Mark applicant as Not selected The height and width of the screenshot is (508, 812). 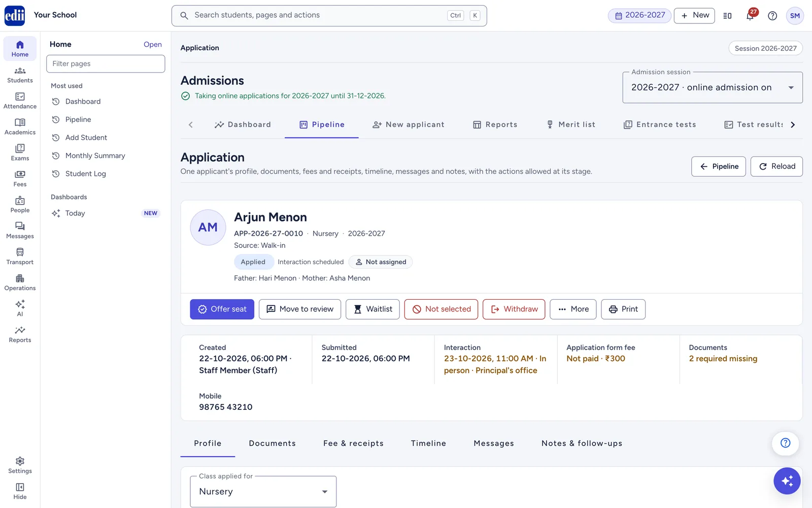pyautogui.click(x=441, y=309)
